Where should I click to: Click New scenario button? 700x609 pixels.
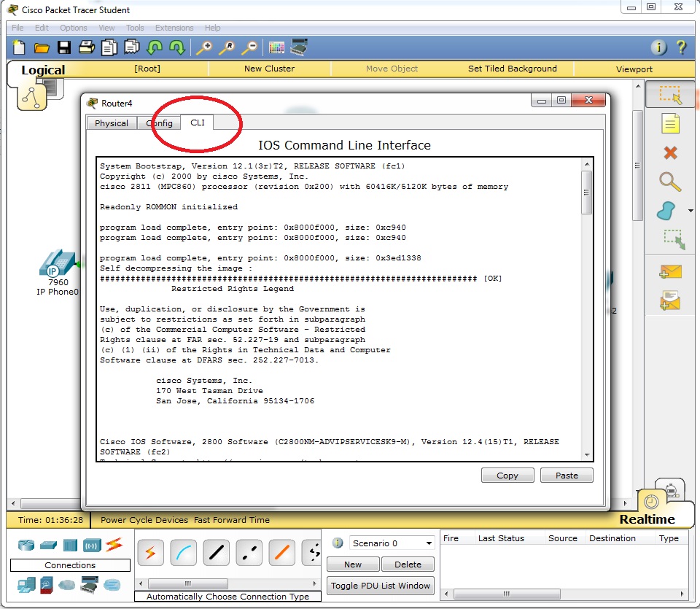(x=353, y=565)
